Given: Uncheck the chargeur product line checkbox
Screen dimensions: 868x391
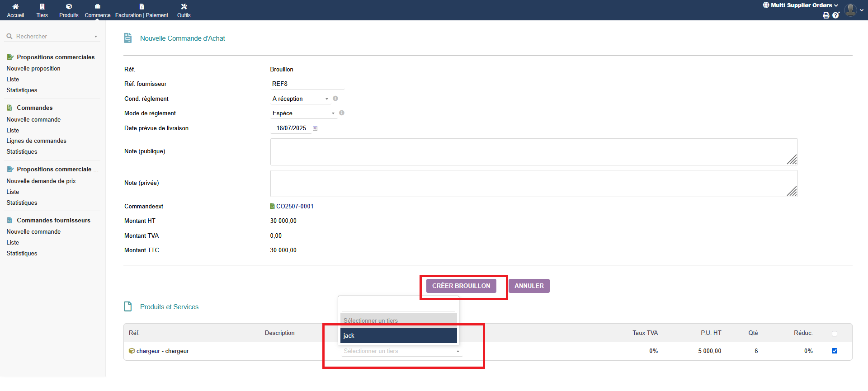Looking at the screenshot, I should (x=835, y=351).
